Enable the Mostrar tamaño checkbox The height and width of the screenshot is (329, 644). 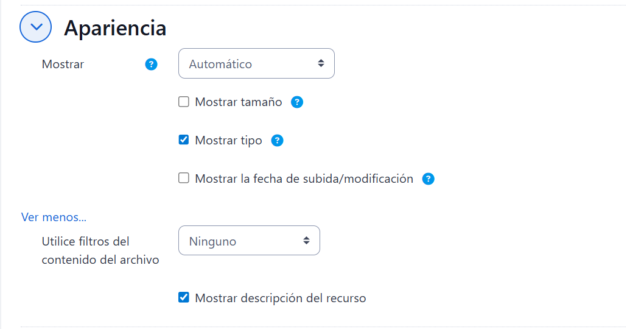click(184, 102)
